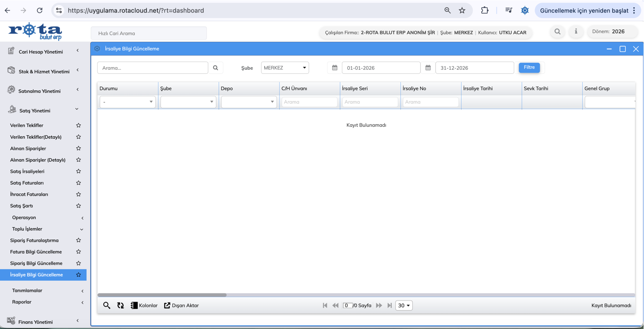644x329 pixels.
Task: Click Güncellemek için yeniden başlat button
Action: [584, 10]
